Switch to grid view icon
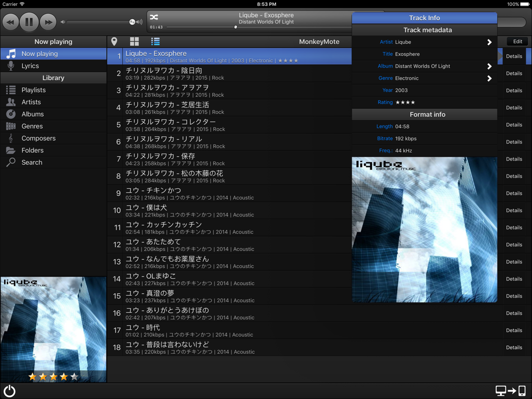 click(x=135, y=41)
